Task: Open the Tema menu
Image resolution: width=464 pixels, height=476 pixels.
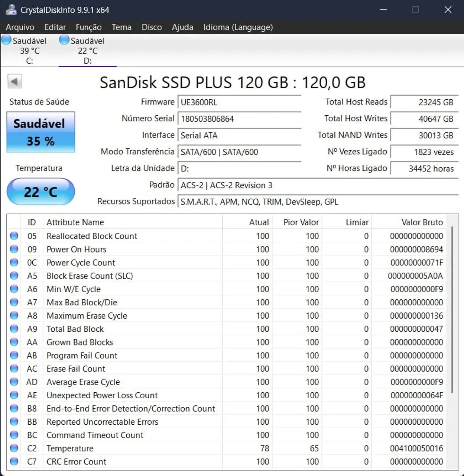Action: pyautogui.click(x=121, y=27)
